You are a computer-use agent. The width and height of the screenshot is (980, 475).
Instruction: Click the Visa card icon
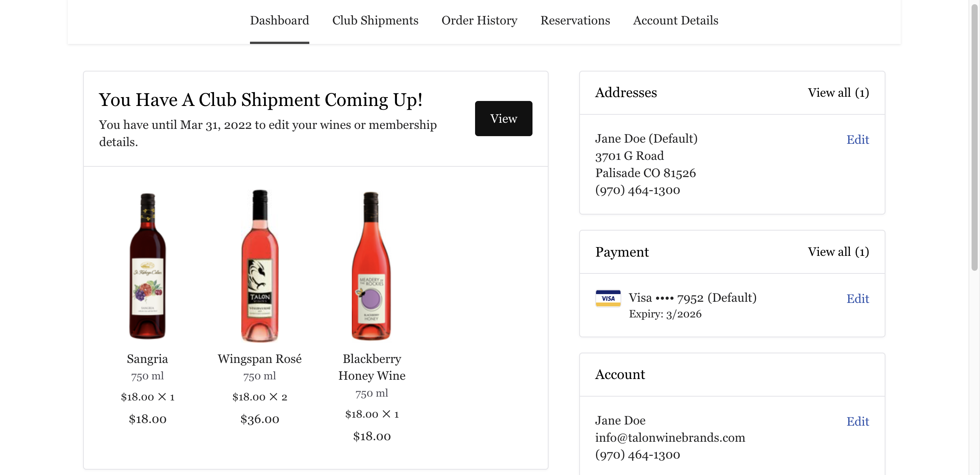click(608, 298)
